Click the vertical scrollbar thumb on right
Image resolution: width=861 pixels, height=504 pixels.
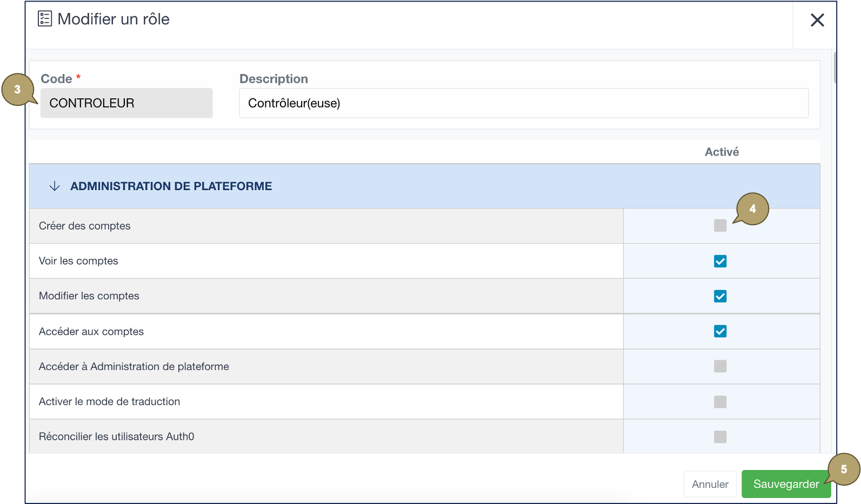(835, 68)
